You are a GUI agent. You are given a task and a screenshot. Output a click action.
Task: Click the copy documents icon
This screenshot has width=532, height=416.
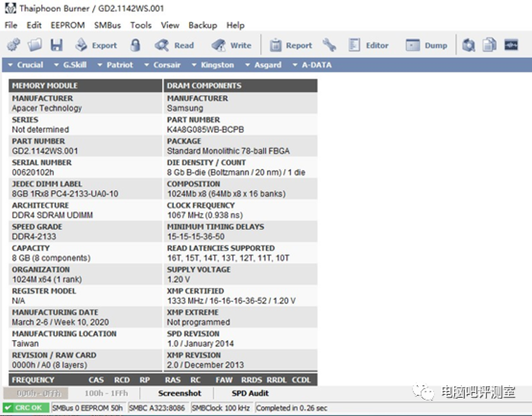[490, 45]
